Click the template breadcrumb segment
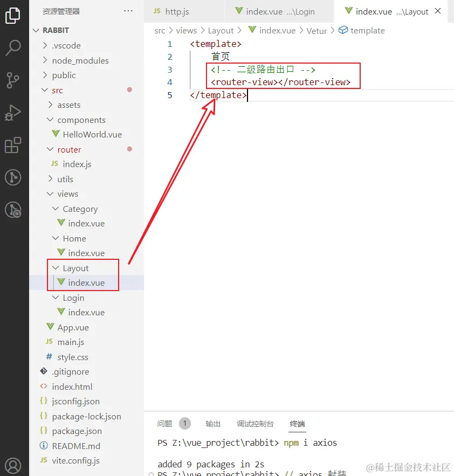Screen dimensions: 454x476 (367, 31)
